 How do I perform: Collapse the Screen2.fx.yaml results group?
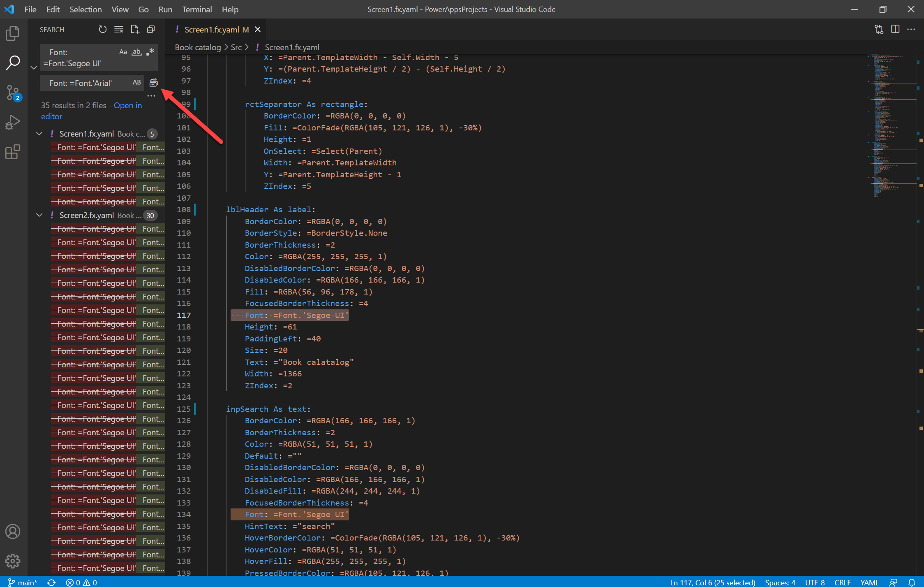pyautogui.click(x=39, y=215)
